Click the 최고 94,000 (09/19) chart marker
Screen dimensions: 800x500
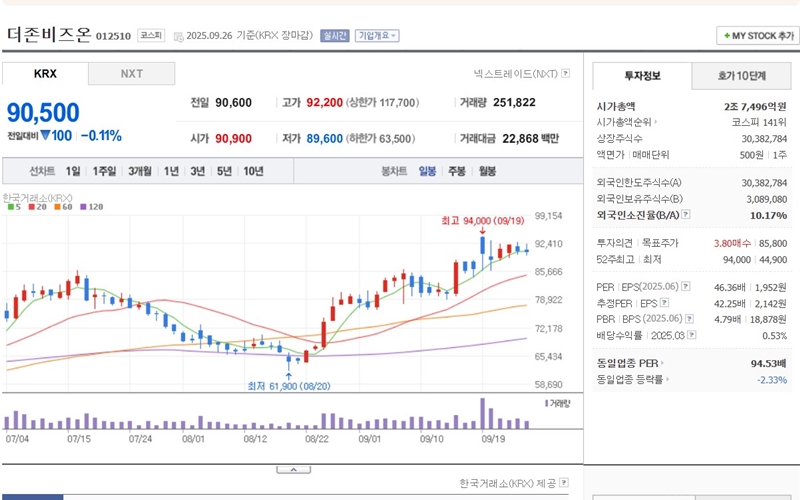[x=483, y=220]
